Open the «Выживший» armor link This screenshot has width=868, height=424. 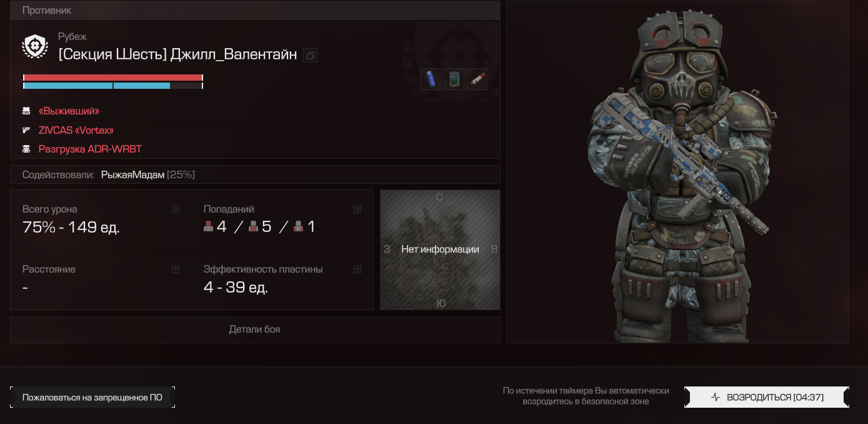point(69,111)
